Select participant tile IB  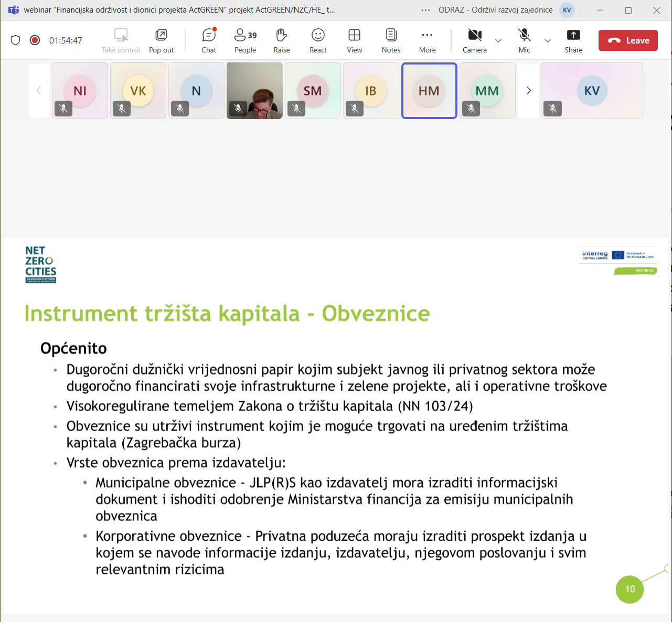tap(371, 91)
